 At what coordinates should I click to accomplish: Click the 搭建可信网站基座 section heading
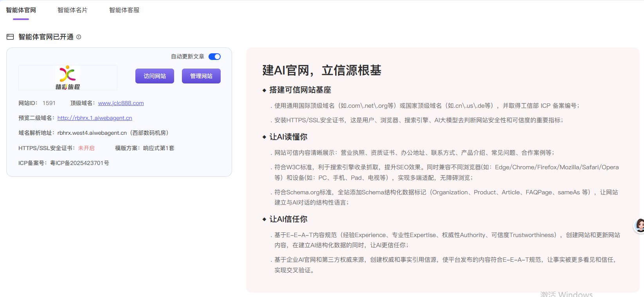point(300,90)
